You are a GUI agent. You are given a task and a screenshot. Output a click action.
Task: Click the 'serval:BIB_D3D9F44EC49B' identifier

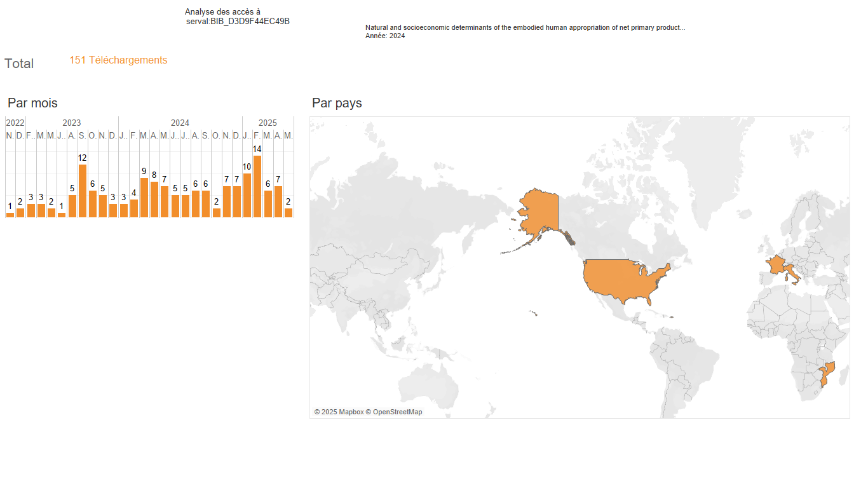[x=238, y=21]
